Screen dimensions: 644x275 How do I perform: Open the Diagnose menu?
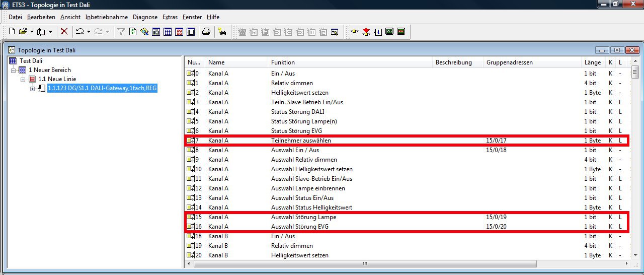pos(145,17)
